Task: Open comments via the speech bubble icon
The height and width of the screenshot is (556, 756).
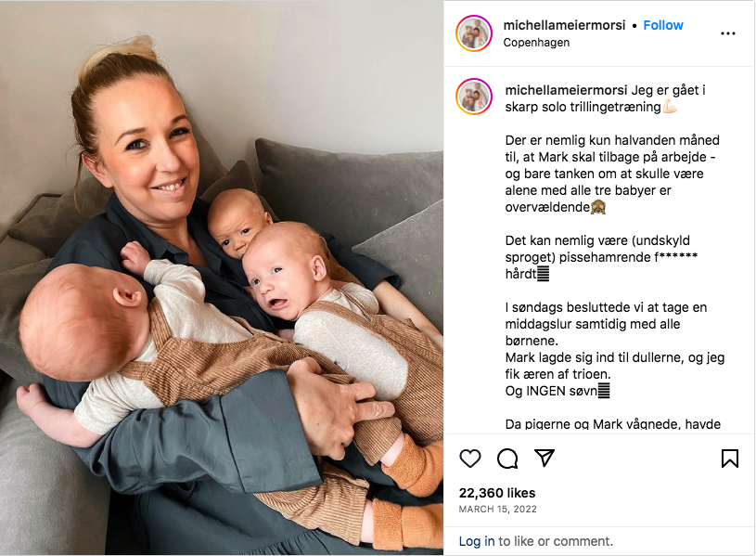Action: point(507,458)
